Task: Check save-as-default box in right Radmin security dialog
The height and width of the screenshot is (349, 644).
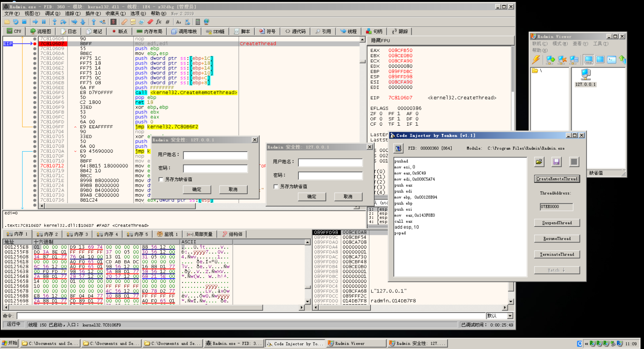Action: click(x=276, y=186)
